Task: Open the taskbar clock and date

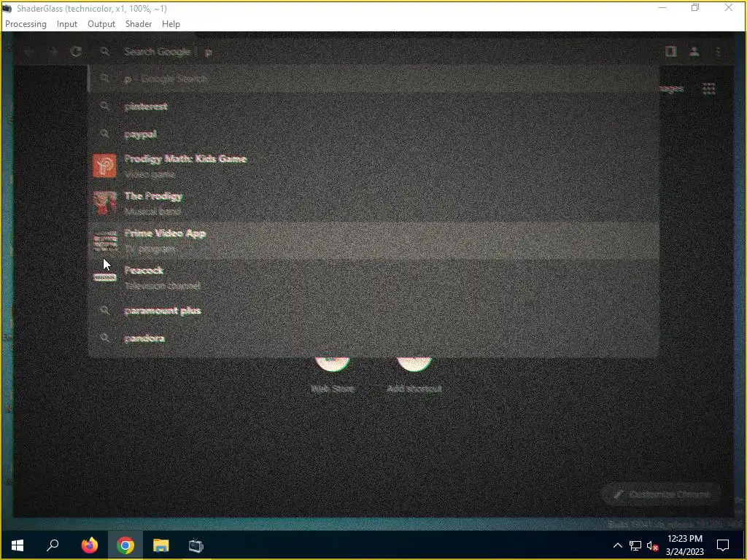Action: [684, 545]
